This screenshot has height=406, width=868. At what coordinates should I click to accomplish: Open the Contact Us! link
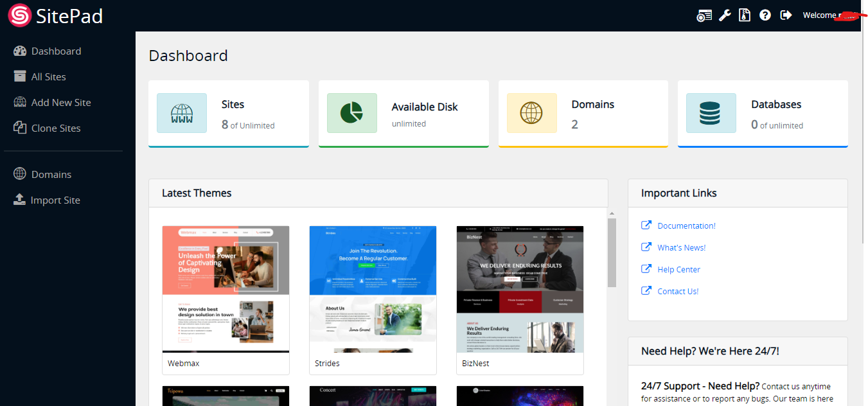coord(678,291)
